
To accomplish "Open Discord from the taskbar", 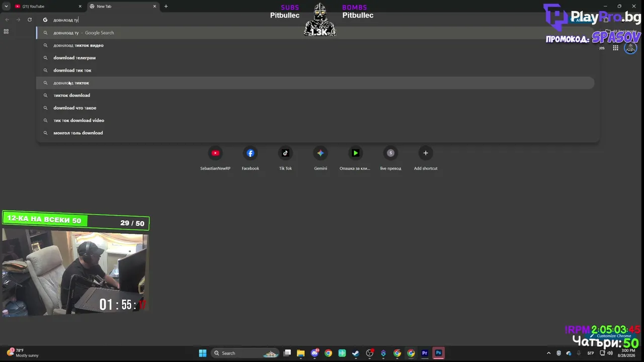I will 315,353.
